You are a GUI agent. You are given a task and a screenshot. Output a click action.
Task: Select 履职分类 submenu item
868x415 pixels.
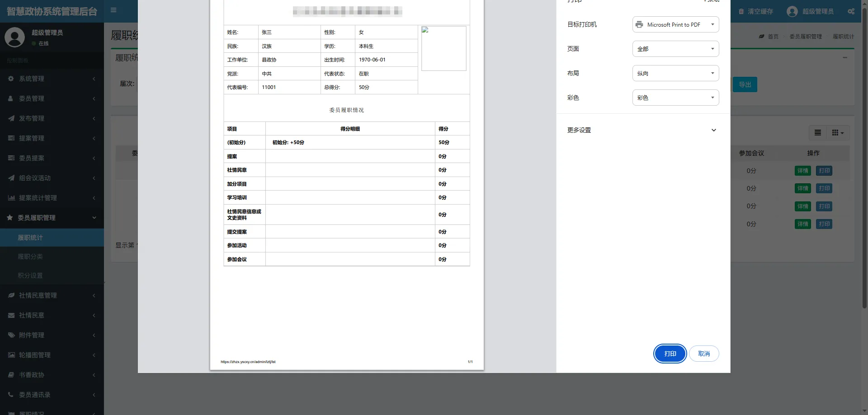[30, 256]
